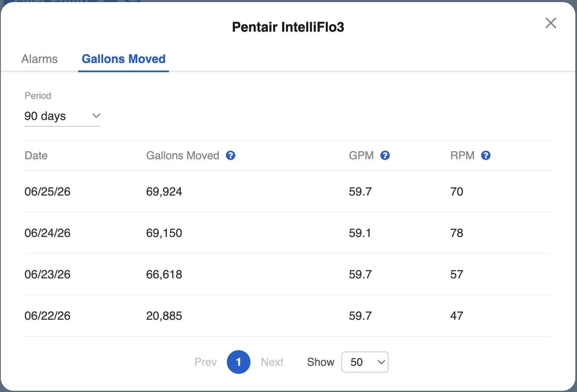Click the GPM value in the 06/22/26 row
The width and height of the screenshot is (577, 392).
360,316
